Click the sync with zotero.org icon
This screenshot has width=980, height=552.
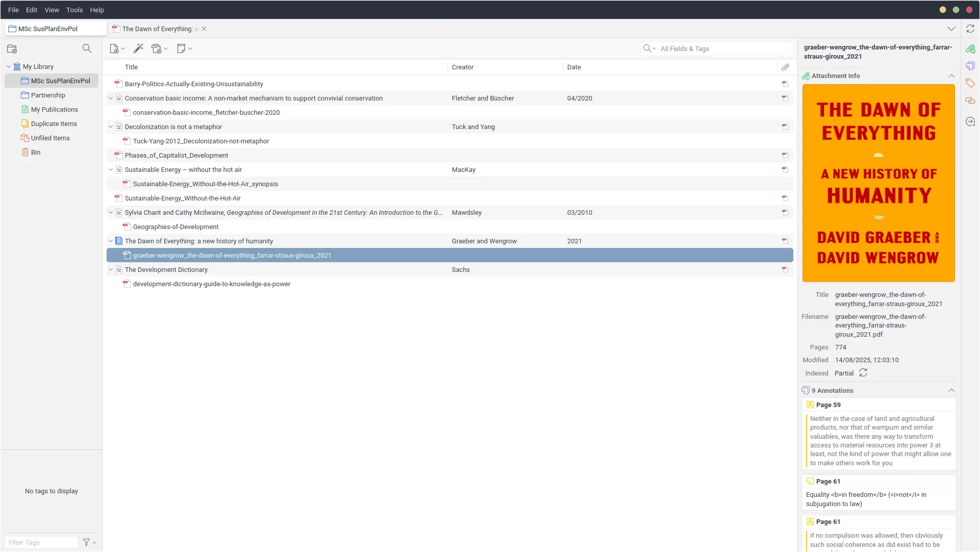point(970,29)
